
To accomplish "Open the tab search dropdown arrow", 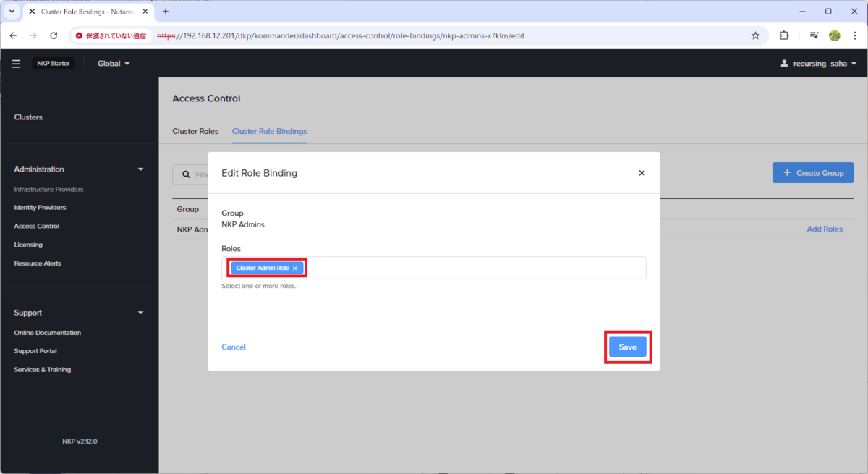I will [12, 12].
